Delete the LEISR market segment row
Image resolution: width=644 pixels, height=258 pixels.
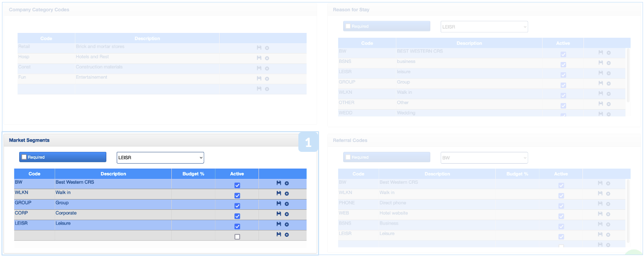(x=287, y=225)
